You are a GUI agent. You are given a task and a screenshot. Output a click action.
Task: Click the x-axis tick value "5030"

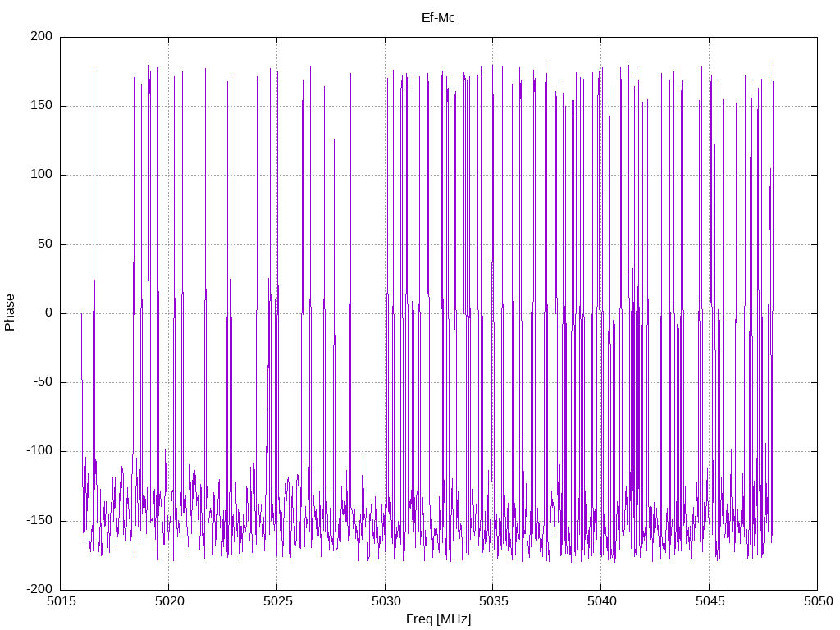coord(386,601)
